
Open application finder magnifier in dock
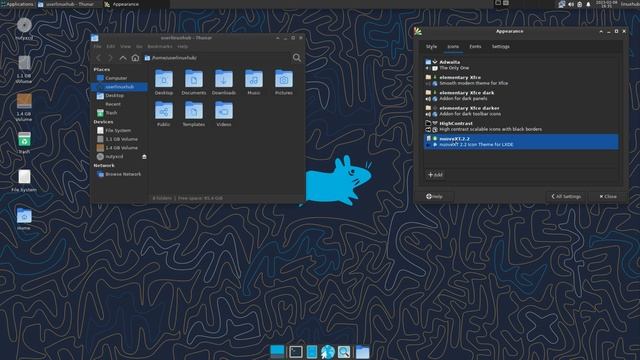click(344, 352)
